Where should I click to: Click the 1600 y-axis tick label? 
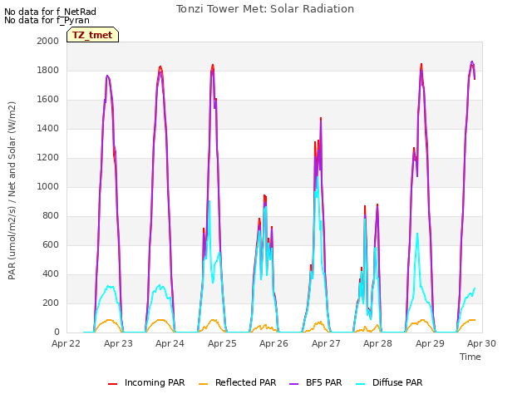48,100
